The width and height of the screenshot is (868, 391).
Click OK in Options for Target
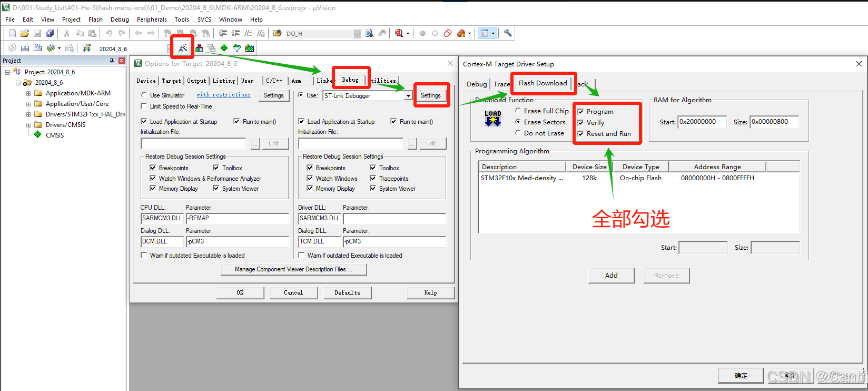pos(240,292)
